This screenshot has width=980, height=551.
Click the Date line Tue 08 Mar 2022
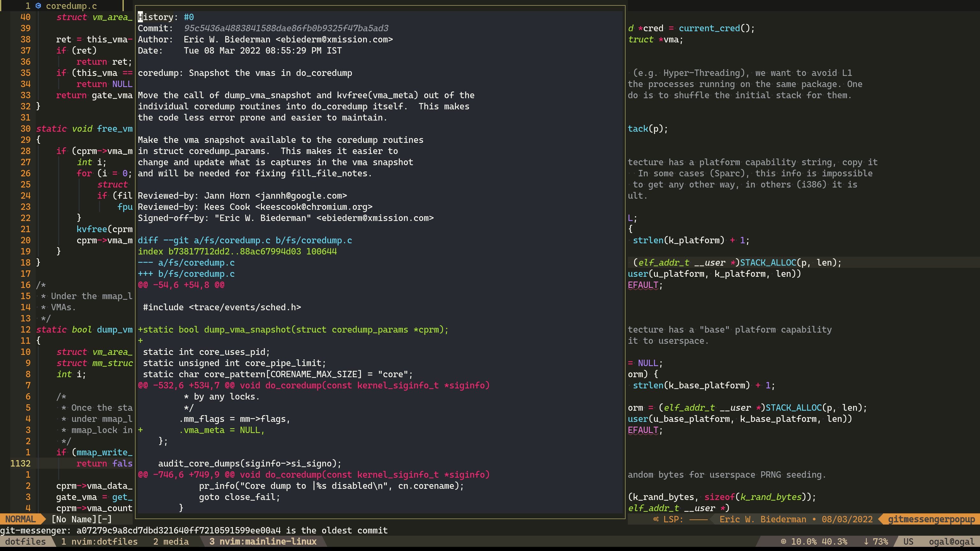[240, 51]
